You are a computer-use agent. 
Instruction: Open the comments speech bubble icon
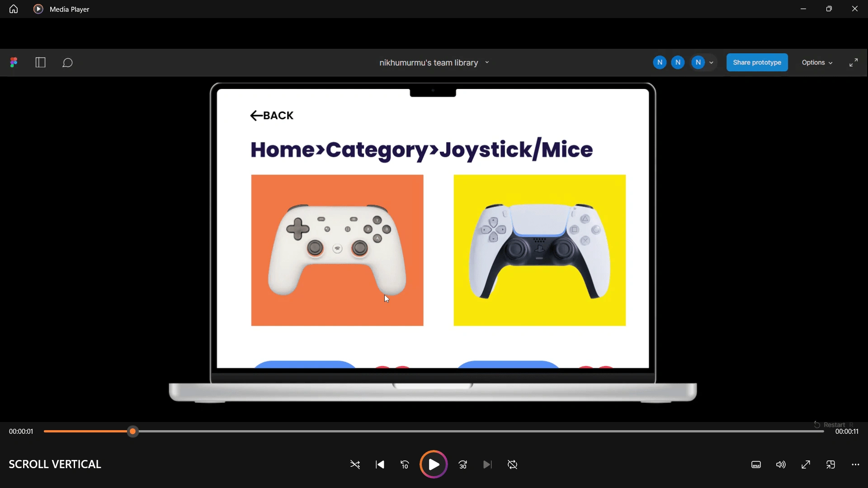point(68,63)
